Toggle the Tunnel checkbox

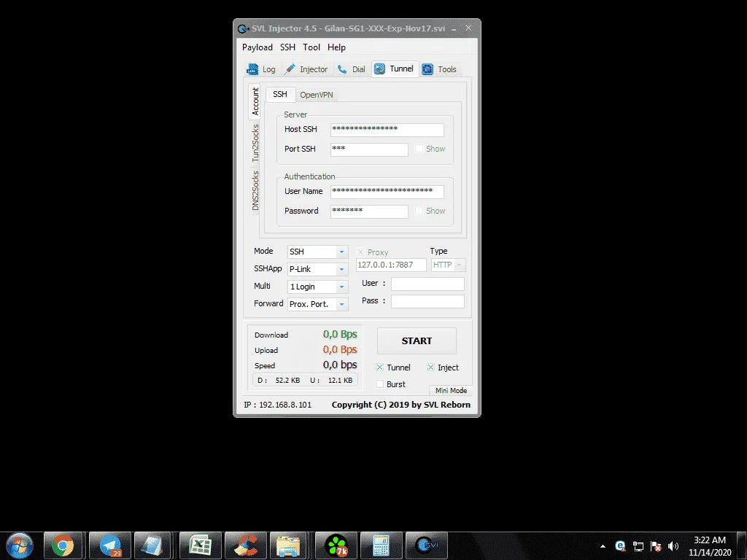[x=379, y=367]
